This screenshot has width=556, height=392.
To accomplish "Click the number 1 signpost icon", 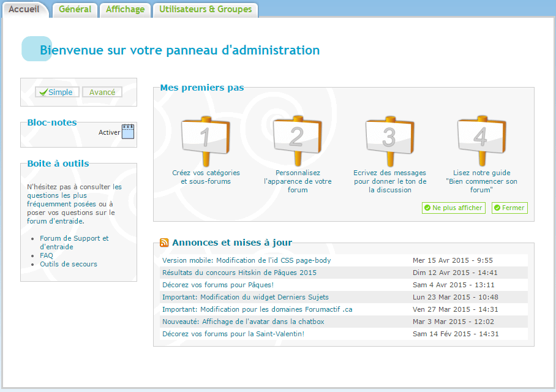I will coord(205,140).
